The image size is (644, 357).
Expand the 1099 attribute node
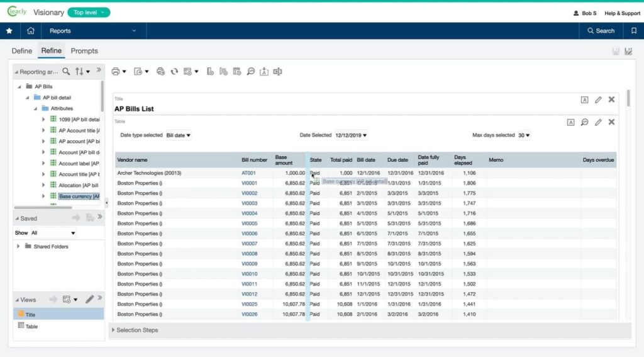point(43,119)
